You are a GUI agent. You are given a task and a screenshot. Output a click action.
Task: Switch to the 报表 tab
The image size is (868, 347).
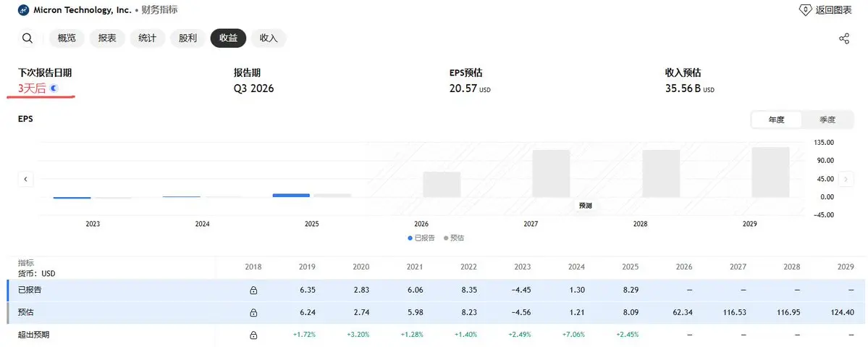pos(107,38)
